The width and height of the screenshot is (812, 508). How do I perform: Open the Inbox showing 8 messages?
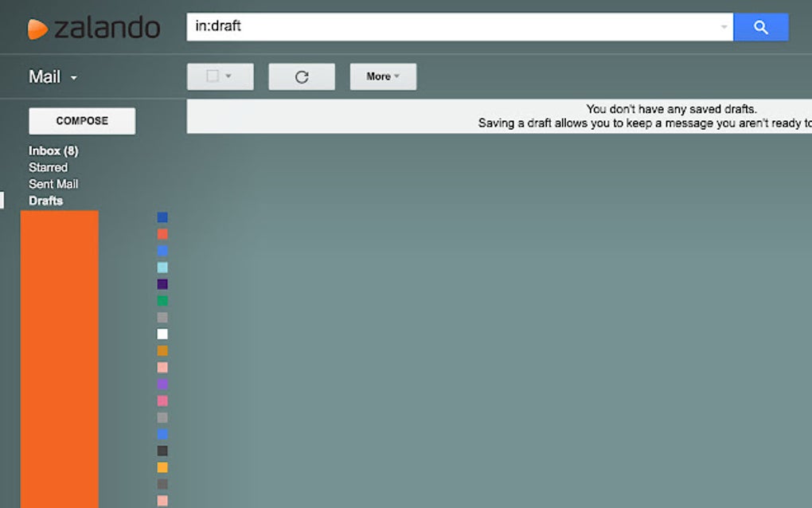pos(53,150)
